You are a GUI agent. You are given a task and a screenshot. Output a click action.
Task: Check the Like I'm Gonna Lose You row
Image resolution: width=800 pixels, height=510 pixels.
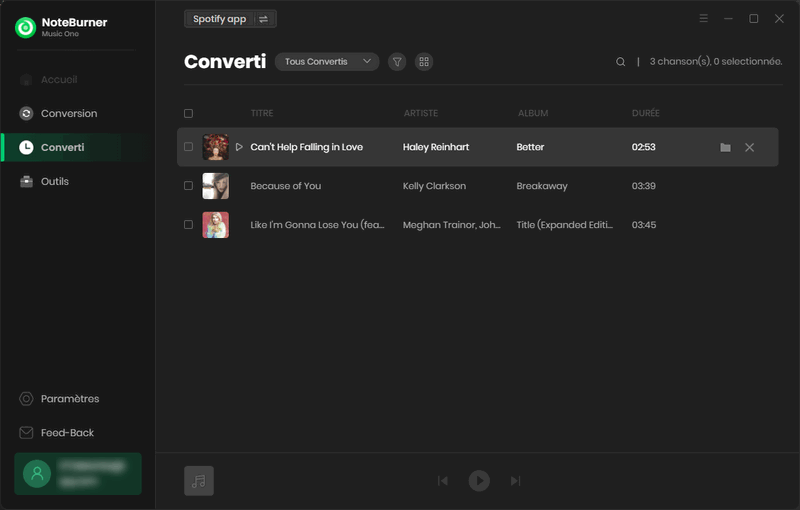tap(188, 224)
